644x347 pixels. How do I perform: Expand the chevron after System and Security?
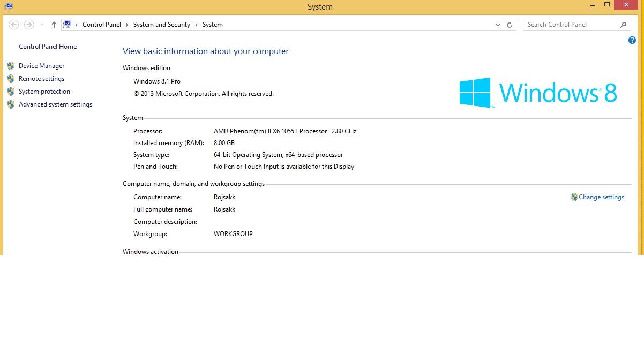[x=197, y=25]
